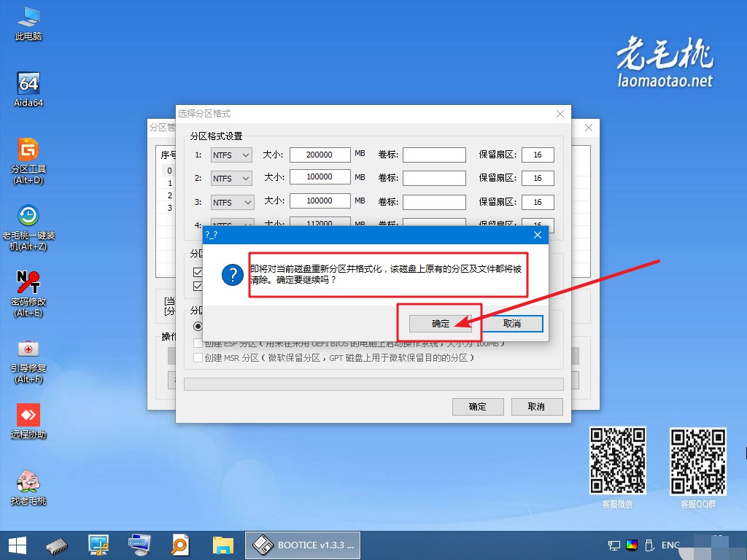This screenshot has width=747, height=560.
Task: Click partition 3 size field 100000
Action: coord(320,201)
